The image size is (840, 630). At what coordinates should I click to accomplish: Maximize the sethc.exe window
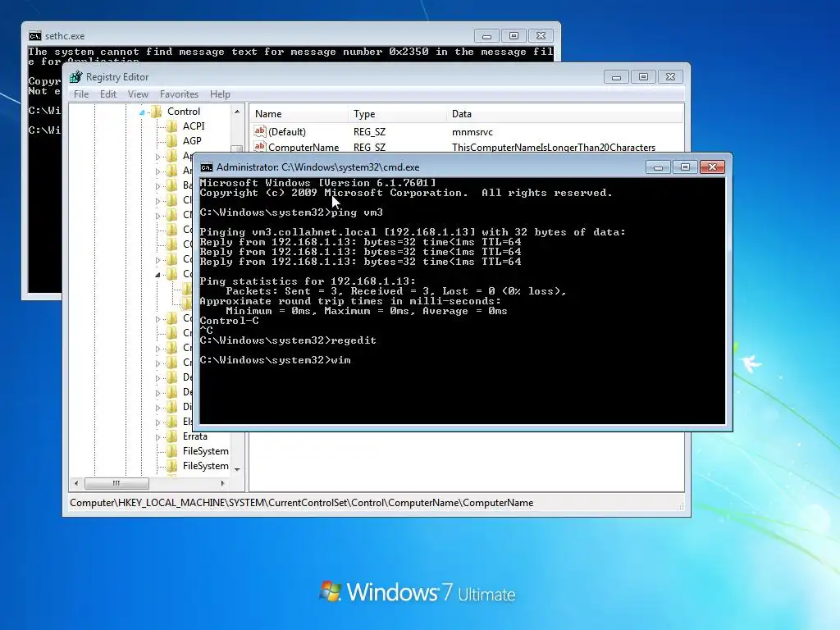coord(514,36)
